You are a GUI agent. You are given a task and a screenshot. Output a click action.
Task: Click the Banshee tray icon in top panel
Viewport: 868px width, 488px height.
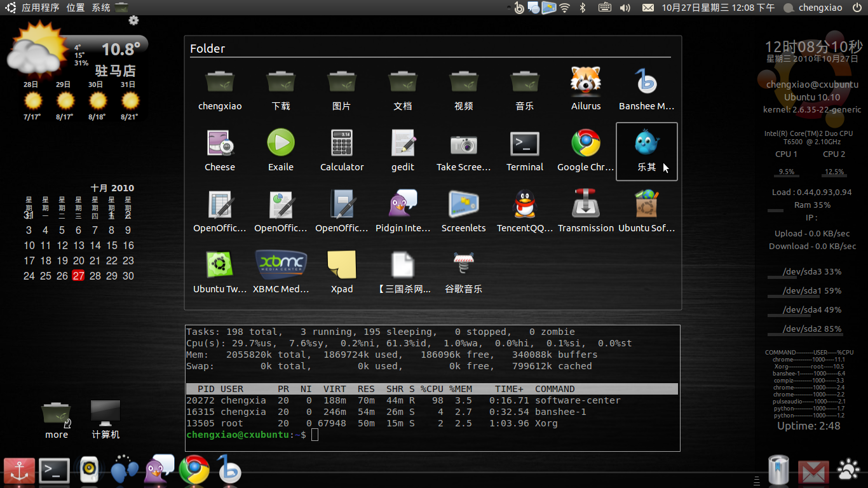click(x=519, y=8)
